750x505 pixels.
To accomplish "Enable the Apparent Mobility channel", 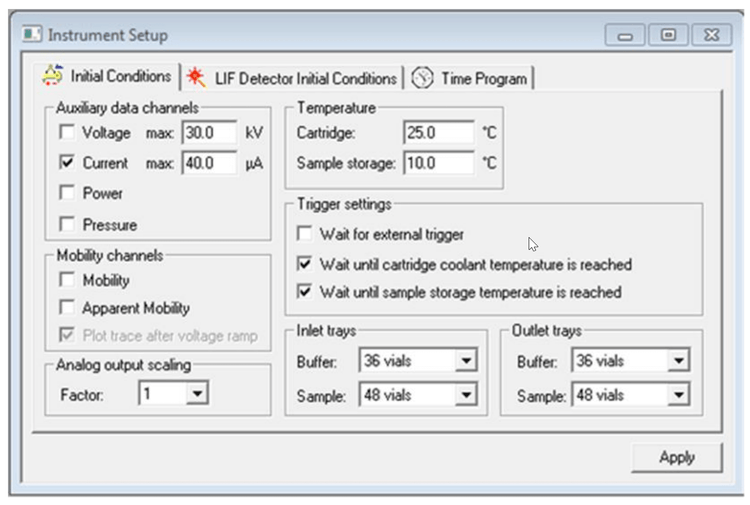I will click(x=67, y=308).
